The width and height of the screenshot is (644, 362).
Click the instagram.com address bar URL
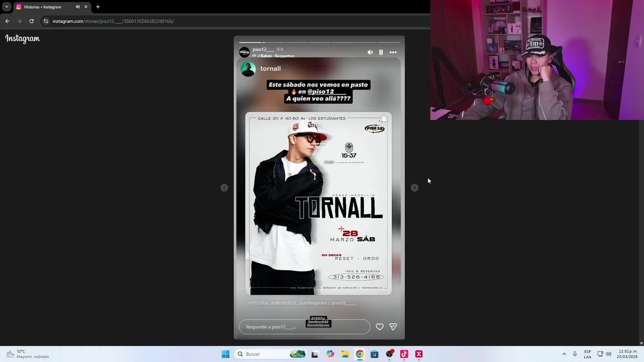click(x=113, y=21)
